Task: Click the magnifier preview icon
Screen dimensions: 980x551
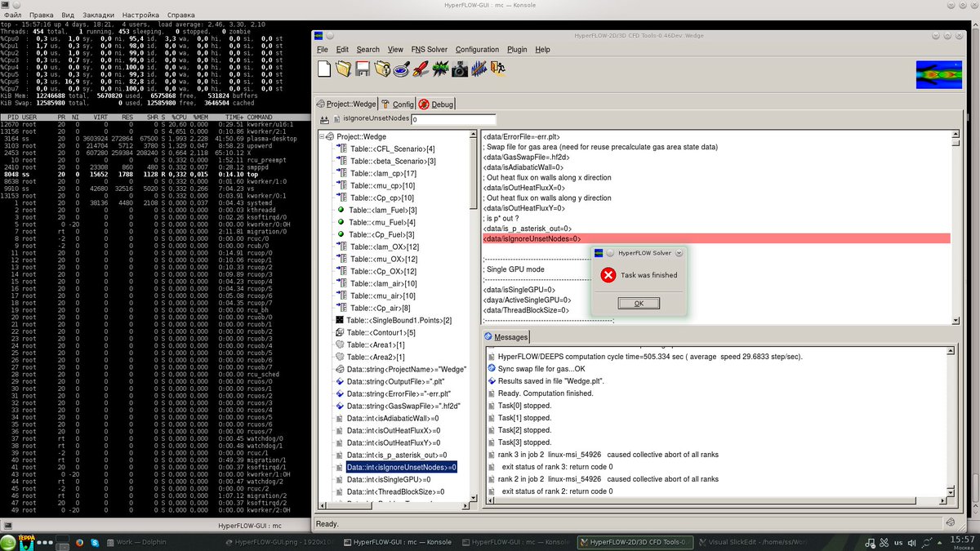Action: (x=401, y=69)
